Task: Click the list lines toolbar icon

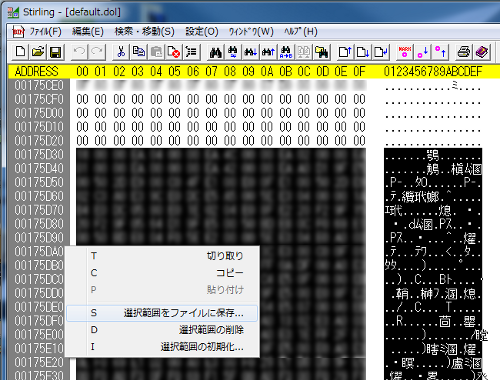Action: tap(191, 52)
